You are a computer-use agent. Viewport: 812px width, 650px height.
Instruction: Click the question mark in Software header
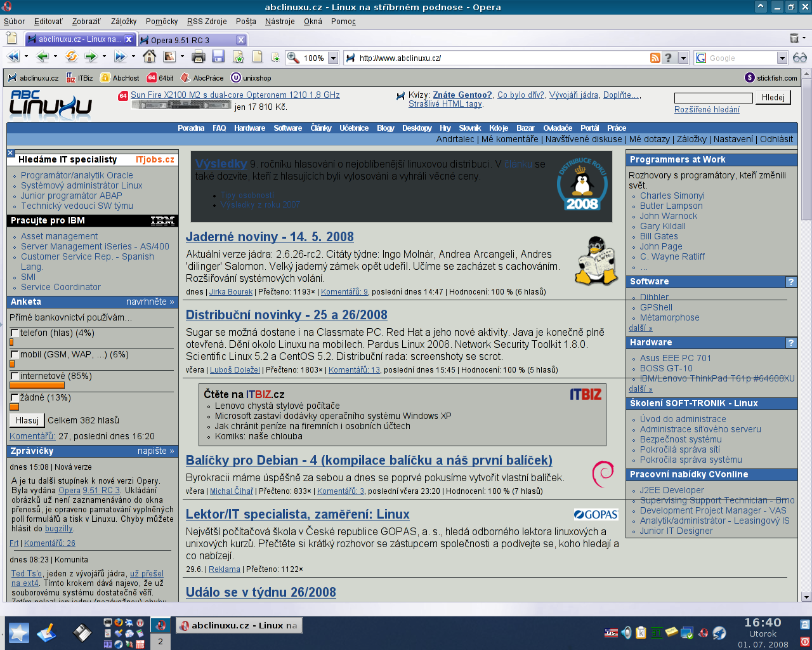click(x=791, y=282)
